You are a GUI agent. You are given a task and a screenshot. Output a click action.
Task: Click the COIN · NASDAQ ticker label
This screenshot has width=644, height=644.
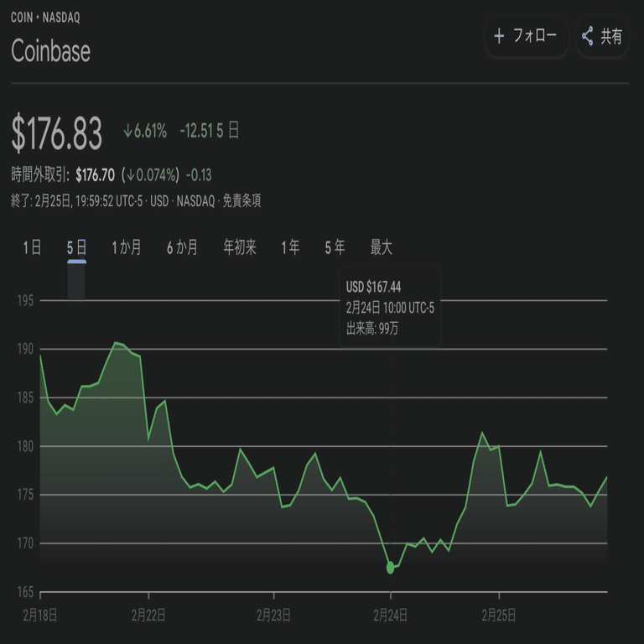tap(45, 18)
